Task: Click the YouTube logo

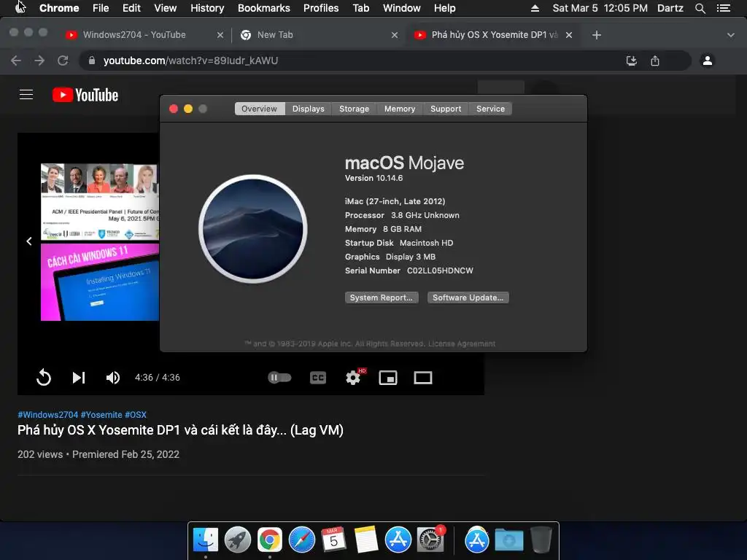Action: pyautogui.click(x=85, y=95)
